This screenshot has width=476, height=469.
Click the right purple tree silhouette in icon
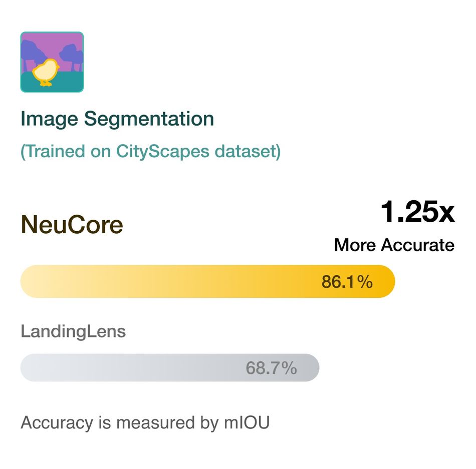click(x=72, y=57)
